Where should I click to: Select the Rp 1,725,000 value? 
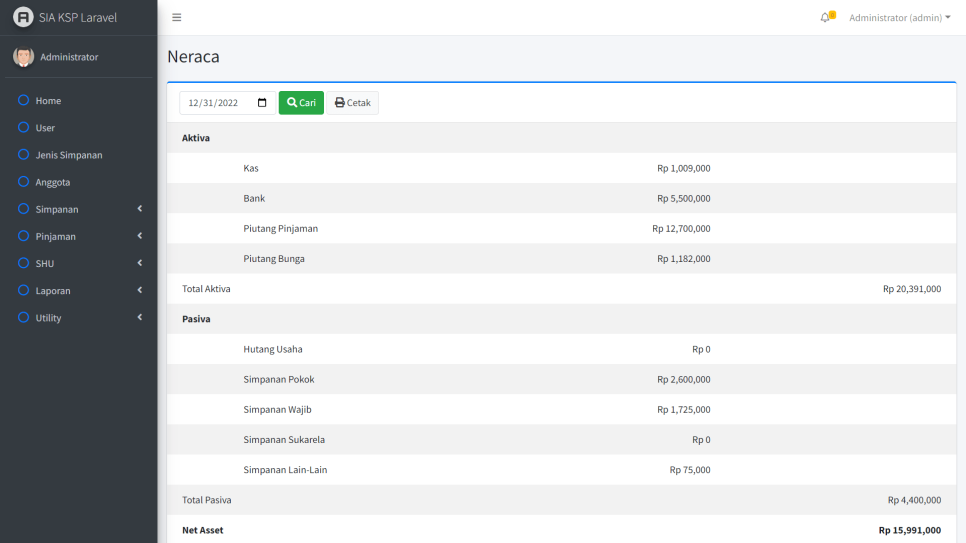click(x=684, y=410)
